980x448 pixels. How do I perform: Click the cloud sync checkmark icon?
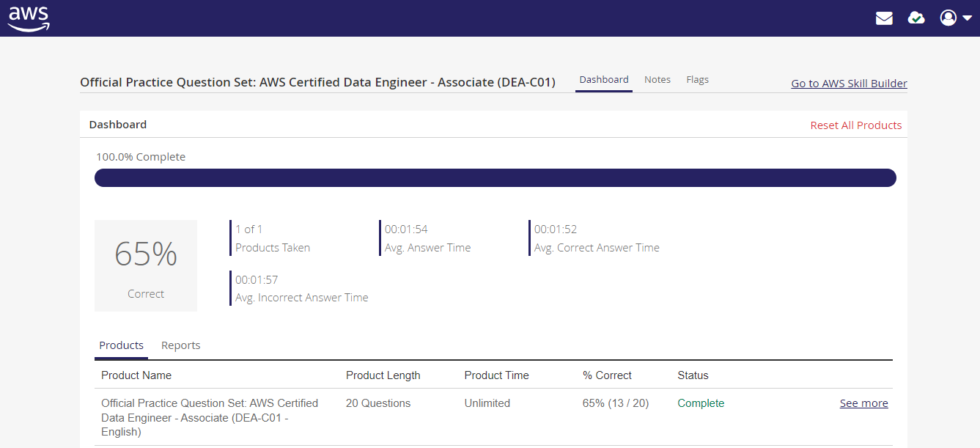(x=916, y=18)
